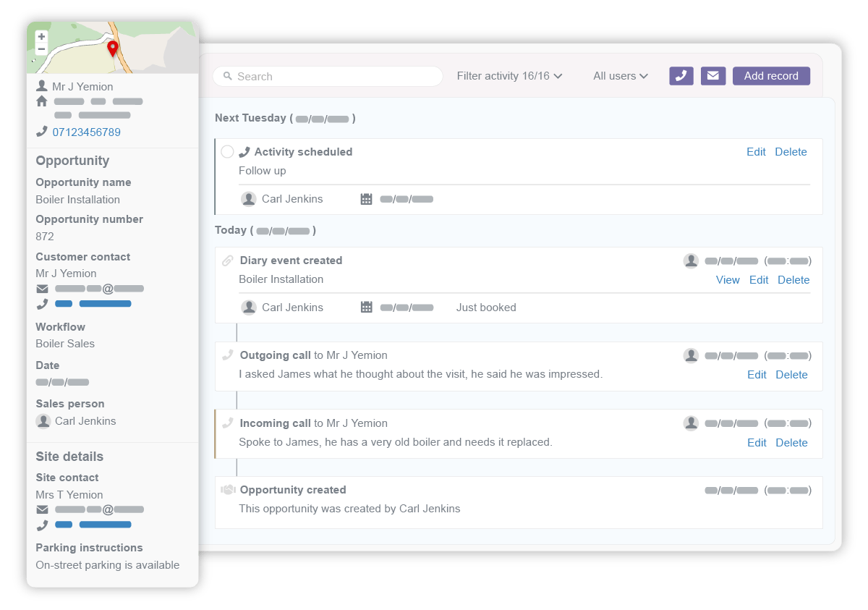
Task: Click the map zoom-in plus icon
Action: pos(41,35)
